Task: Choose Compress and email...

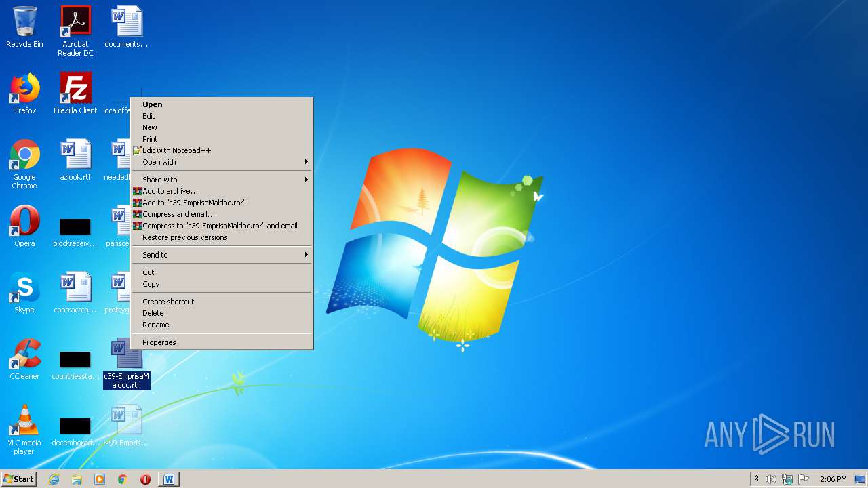Action: pyautogui.click(x=222, y=214)
